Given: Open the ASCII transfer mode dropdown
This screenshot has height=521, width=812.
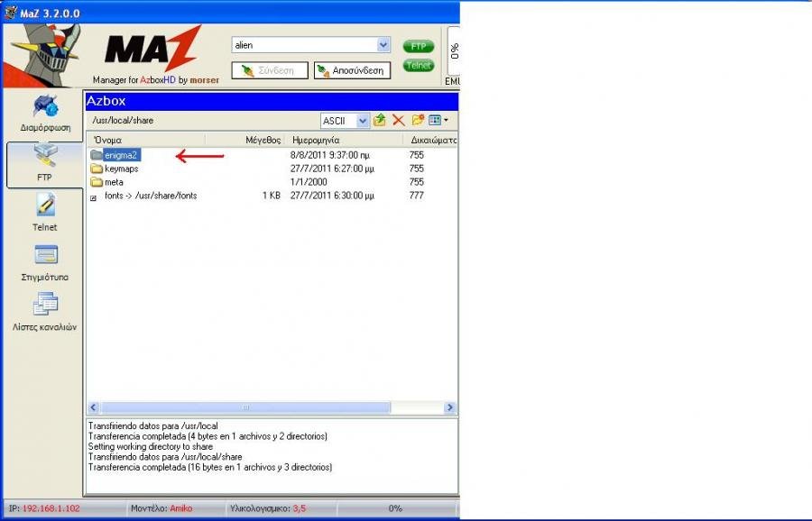Looking at the screenshot, I should coord(363,121).
